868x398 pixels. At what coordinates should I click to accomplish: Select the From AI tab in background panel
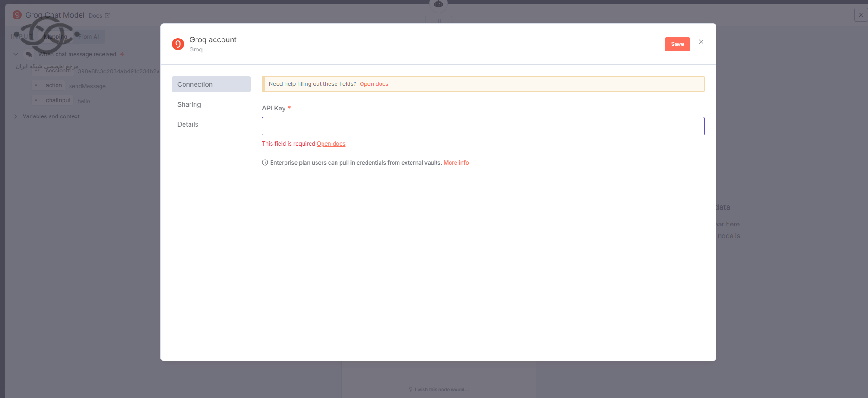click(89, 37)
